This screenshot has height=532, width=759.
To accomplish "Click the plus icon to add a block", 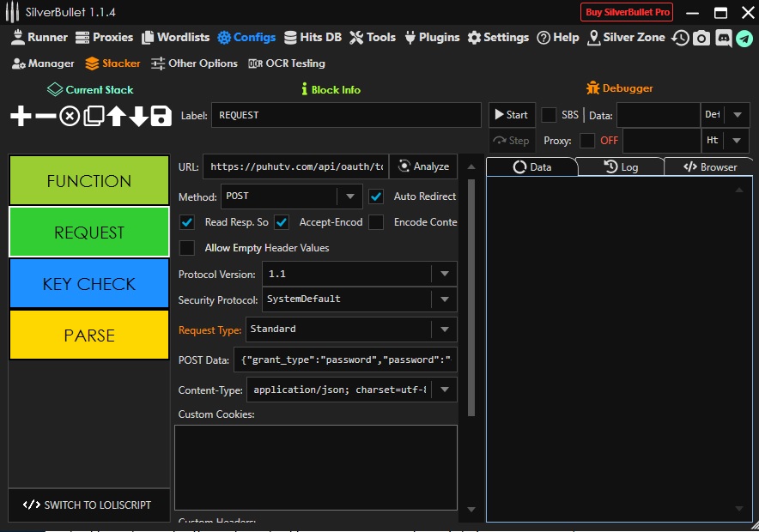I will [21, 116].
